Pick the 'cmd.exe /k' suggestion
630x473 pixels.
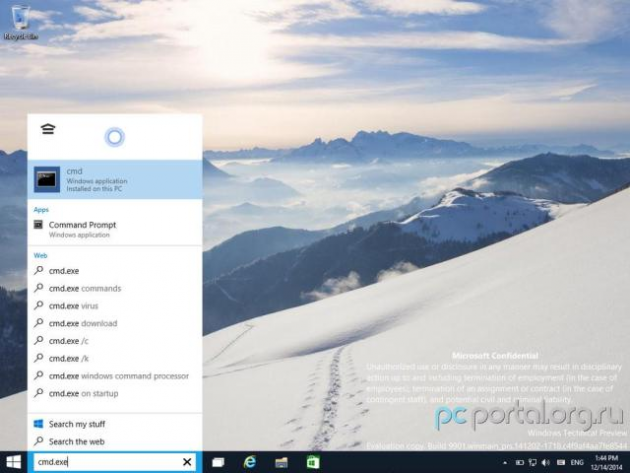[x=67, y=358]
